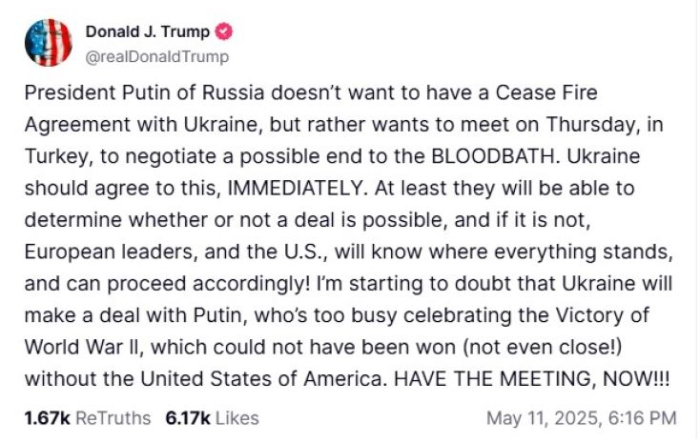Click the phrase World War II

(x=82, y=347)
